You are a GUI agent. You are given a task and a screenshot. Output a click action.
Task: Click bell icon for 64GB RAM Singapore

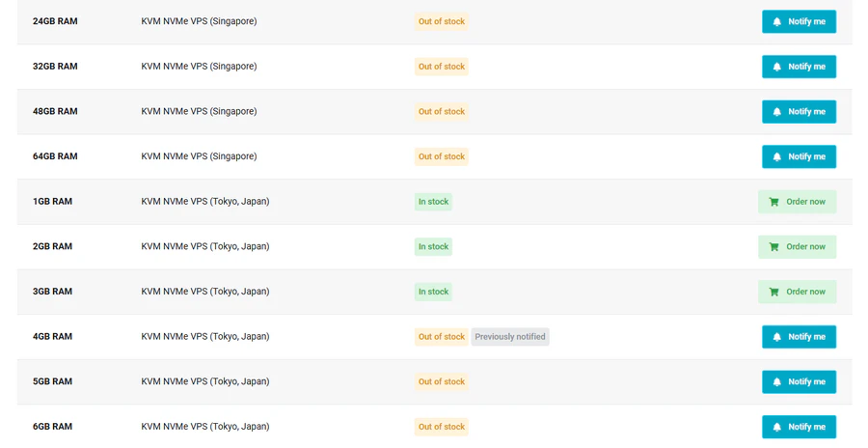777,156
